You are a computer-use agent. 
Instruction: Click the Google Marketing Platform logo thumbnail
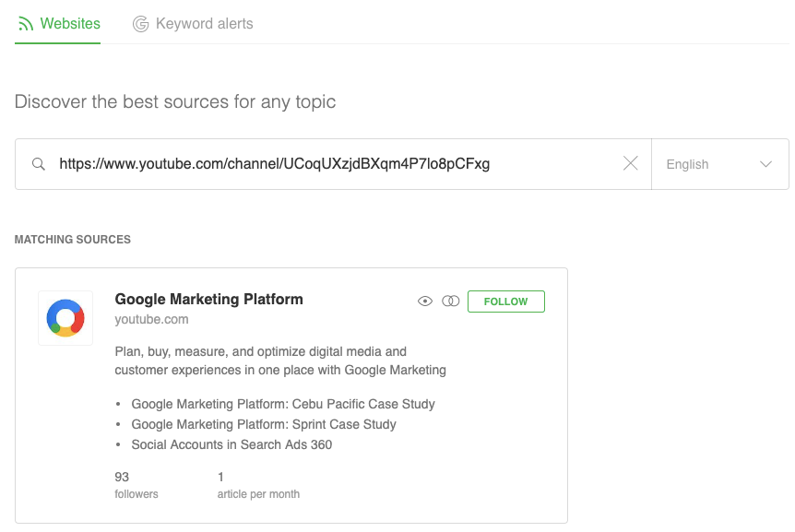tap(65, 318)
